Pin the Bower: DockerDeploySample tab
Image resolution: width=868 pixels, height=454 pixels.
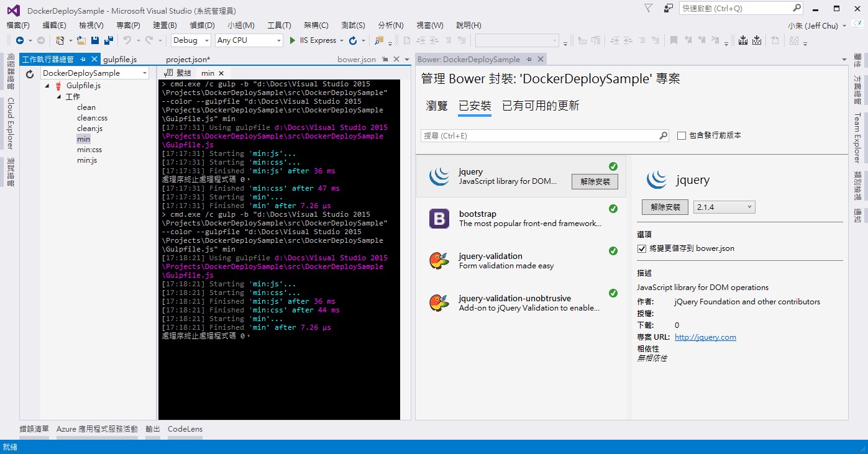(x=529, y=59)
